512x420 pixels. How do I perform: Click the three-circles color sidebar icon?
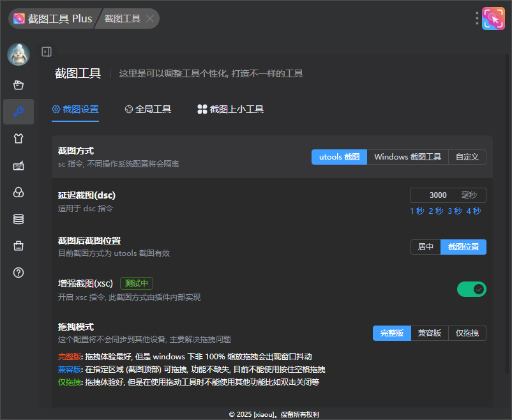19,193
